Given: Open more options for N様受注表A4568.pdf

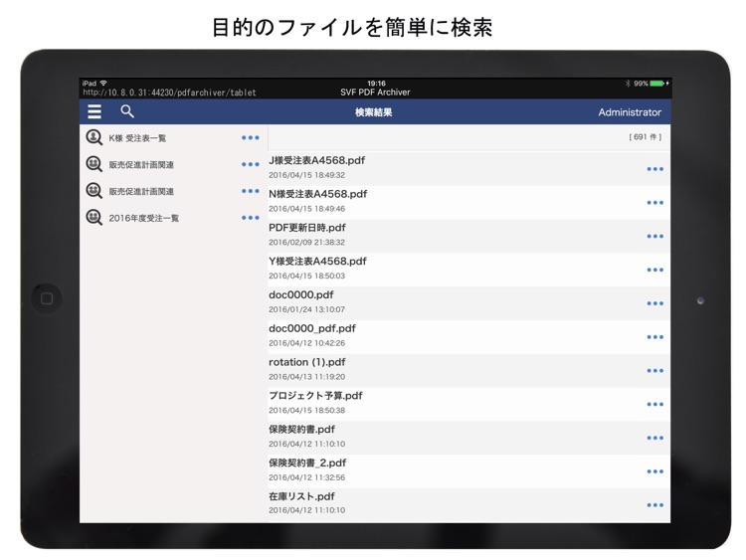Looking at the screenshot, I should 655,203.
